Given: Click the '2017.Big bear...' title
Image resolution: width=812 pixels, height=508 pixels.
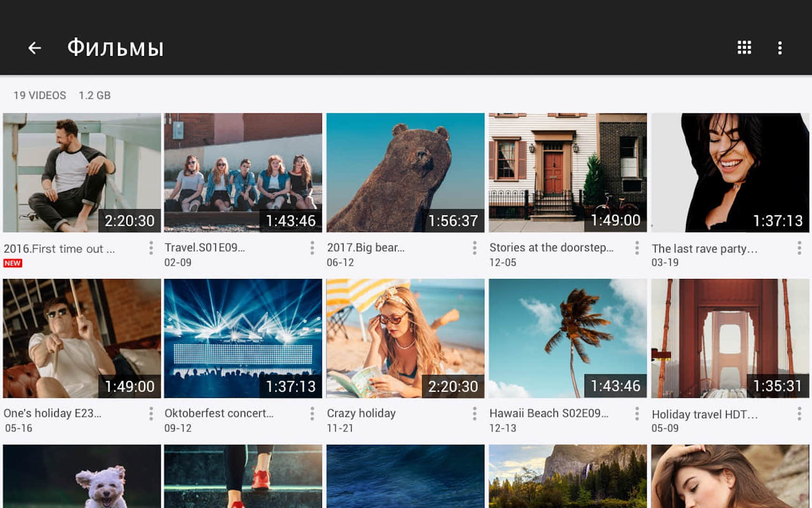Looking at the screenshot, I should tap(366, 247).
